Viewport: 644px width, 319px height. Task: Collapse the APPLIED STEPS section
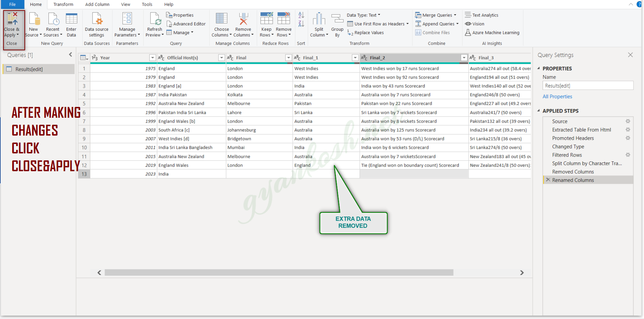tap(539, 111)
